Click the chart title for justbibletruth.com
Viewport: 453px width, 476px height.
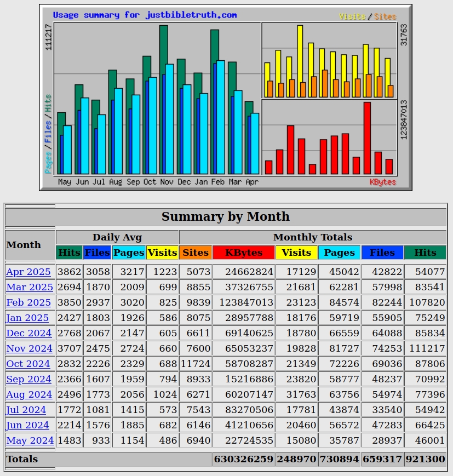tap(145, 15)
